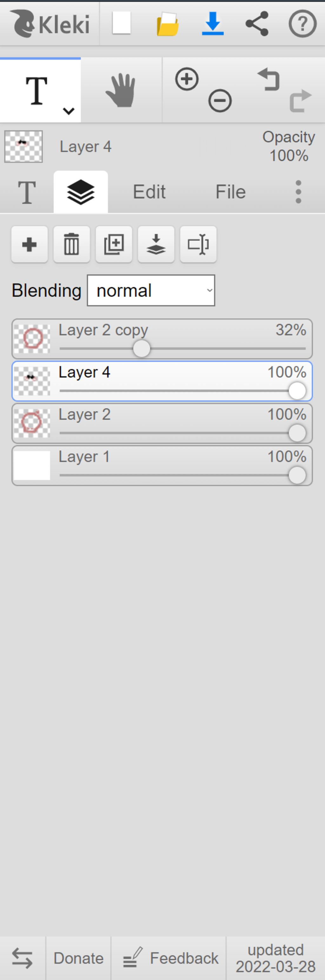Merge layer down with the merge icon
The height and width of the screenshot is (980, 325).
click(x=156, y=244)
